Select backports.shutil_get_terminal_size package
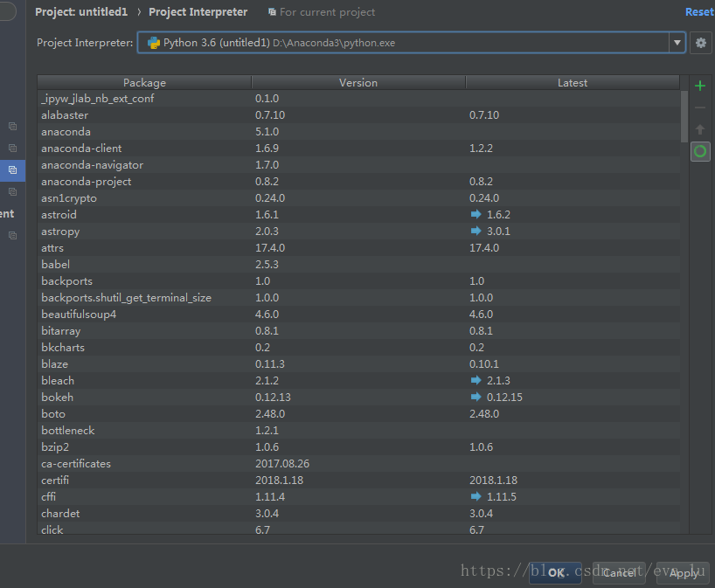Viewport: 715px width, 588px height. [127, 298]
